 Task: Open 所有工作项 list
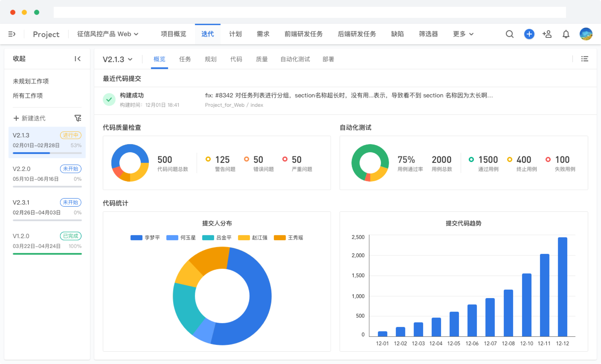tap(28, 96)
